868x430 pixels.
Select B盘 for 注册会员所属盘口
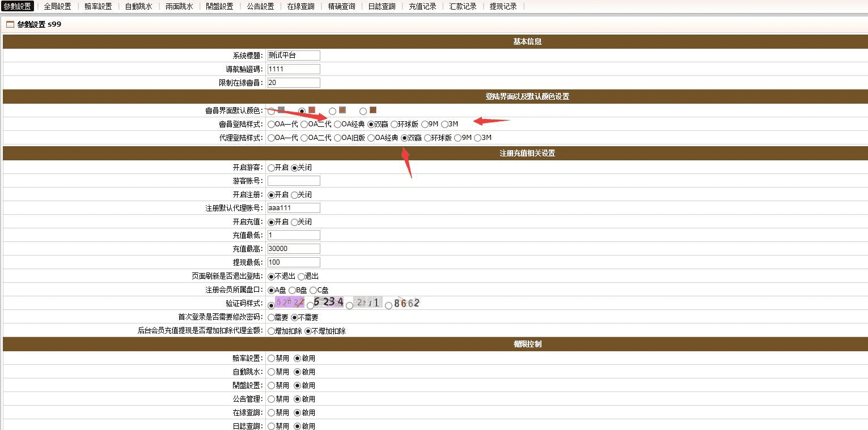293,290
